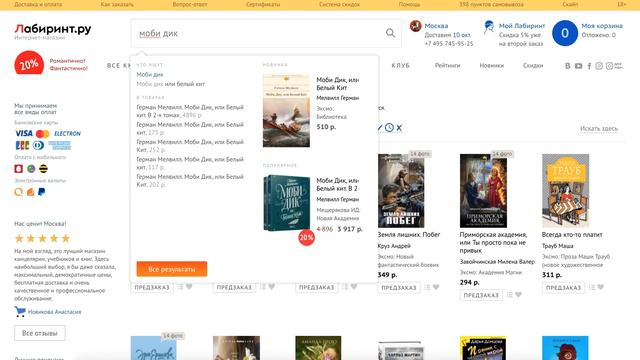This screenshot has width=640, height=360.
Task: Click the Mastercard payment logo
Action: pyautogui.click(x=42, y=133)
